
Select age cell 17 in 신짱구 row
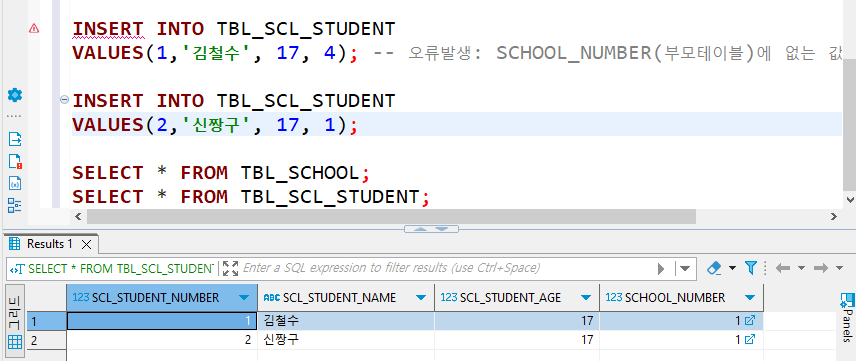tap(516, 340)
